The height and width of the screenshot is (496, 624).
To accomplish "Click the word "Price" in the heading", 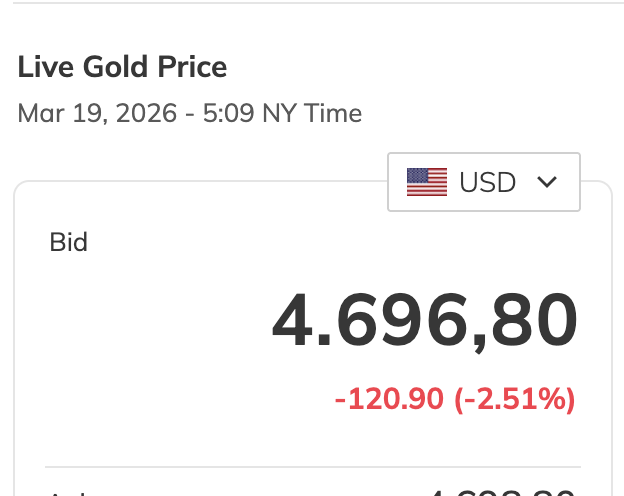I will (x=189, y=67).
